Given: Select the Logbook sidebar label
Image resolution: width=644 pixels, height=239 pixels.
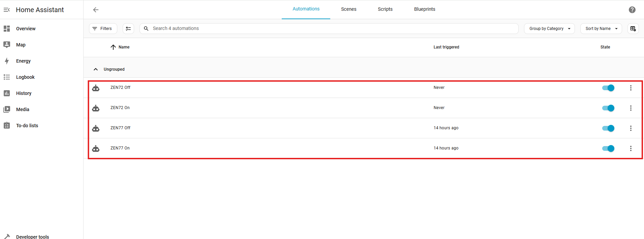Looking at the screenshot, I should (25, 77).
